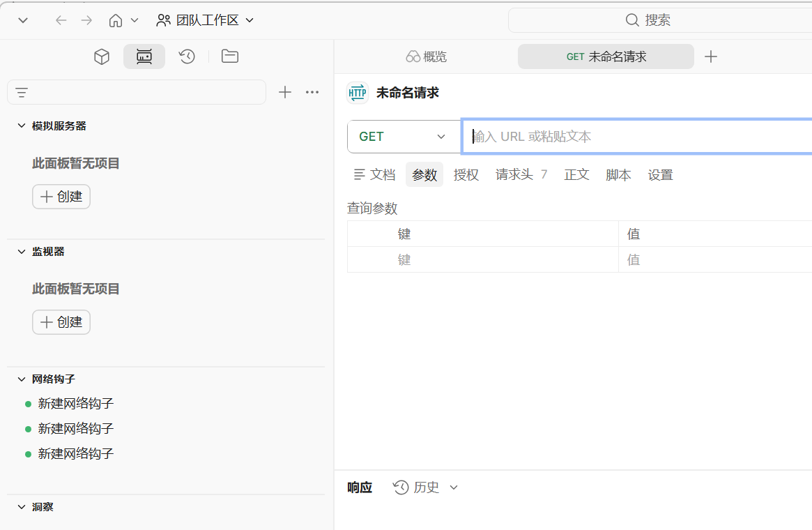812x530 pixels.
Task: Switch to the 正文 tab
Action: tap(577, 174)
